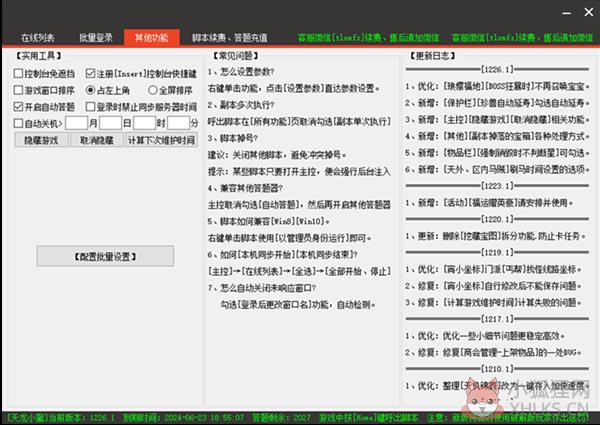Viewport: 600px width, 425px height.
Task: Click the [1226.1] version header
Action: pos(497,69)
